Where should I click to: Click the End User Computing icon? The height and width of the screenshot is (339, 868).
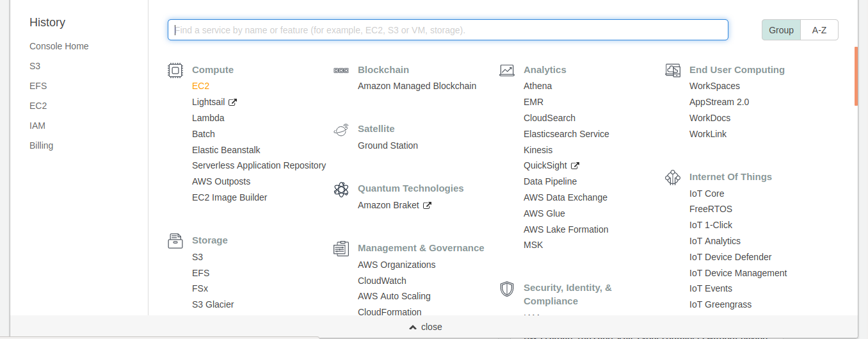(x=673, y=70)
